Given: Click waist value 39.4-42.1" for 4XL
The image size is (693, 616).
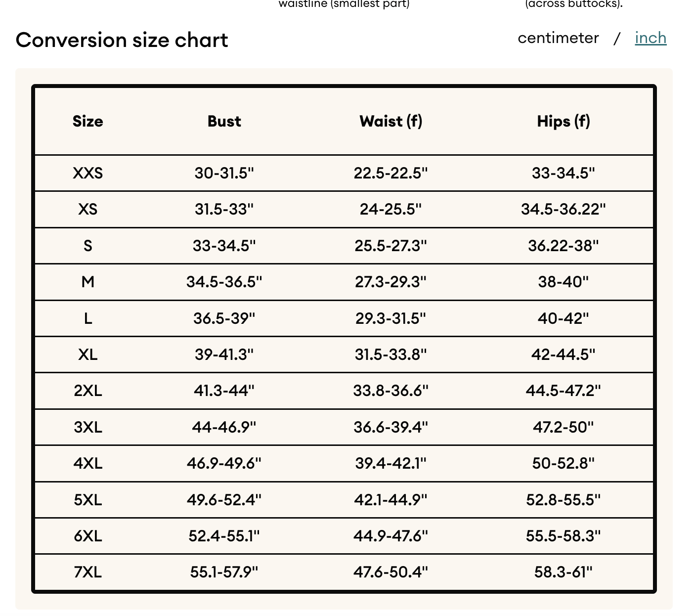Looking at the screenshot, I should click(x=391, y=463).
